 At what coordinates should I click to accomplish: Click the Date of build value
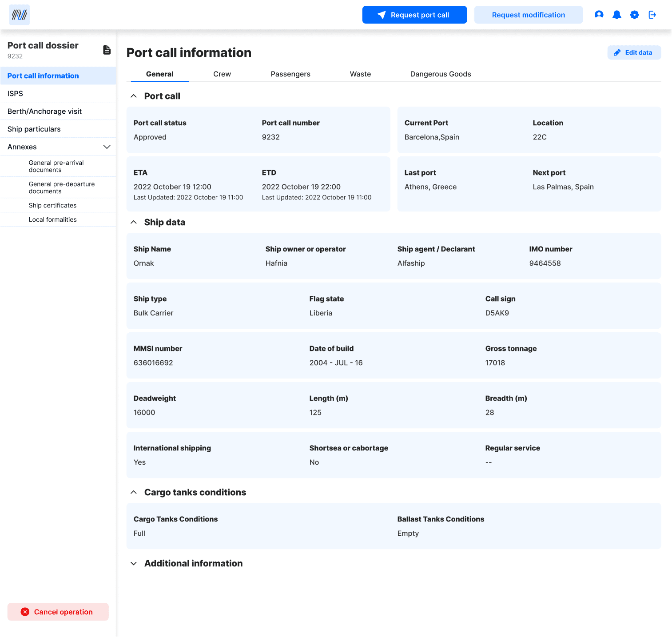336,362
